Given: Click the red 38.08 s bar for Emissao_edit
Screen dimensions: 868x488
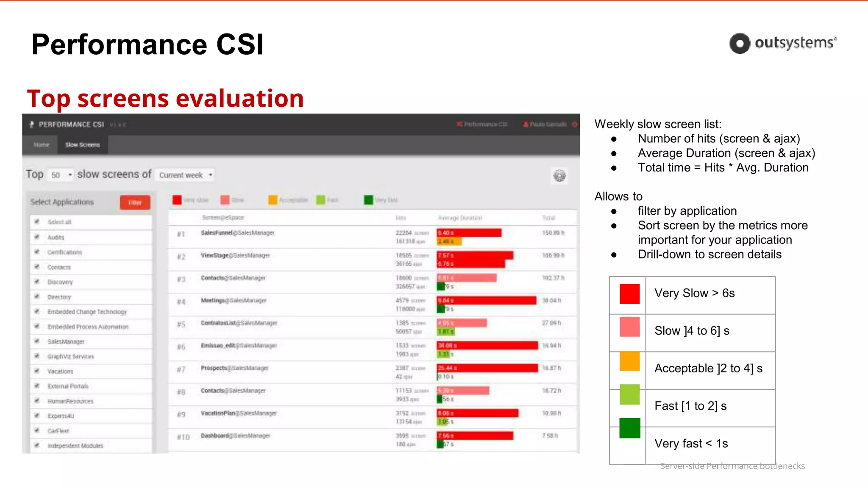Looking at the screenshot, I should tap(487, 346).
